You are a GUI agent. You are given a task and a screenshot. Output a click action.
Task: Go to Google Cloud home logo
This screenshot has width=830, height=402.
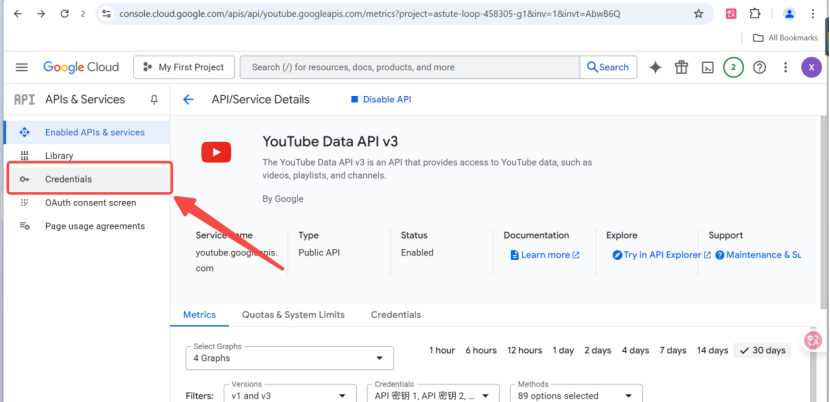point(81,67)
